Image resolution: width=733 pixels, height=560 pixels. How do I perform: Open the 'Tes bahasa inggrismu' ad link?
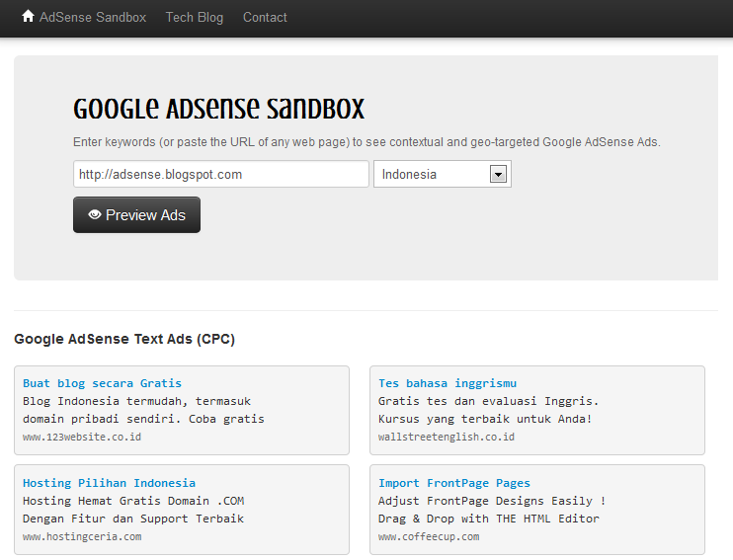448,383
